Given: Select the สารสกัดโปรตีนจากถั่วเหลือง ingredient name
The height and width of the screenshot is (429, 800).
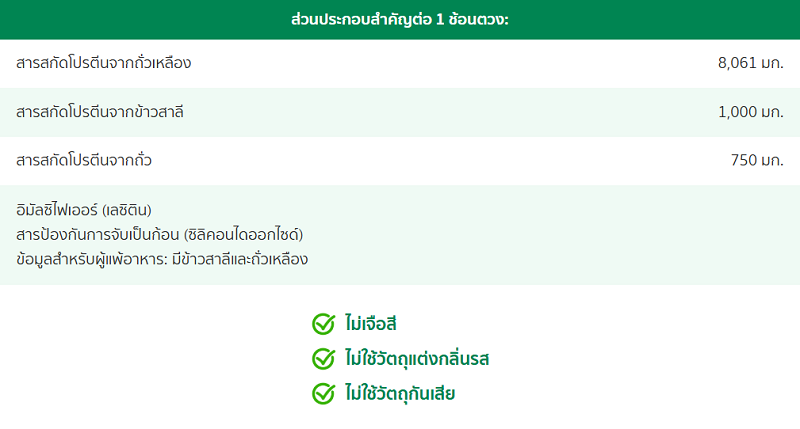Looking at the screenshot, I should 103,63.
